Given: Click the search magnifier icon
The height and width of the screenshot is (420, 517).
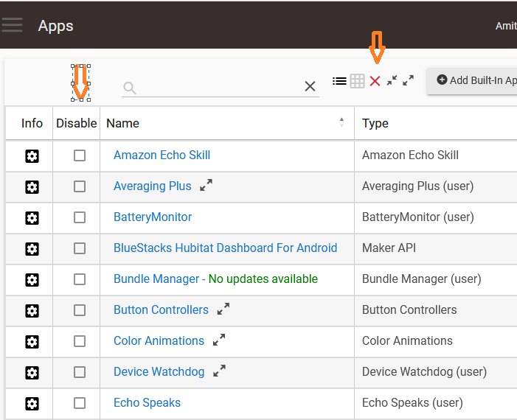Looking at the screenshot, I should click(130, 88).
